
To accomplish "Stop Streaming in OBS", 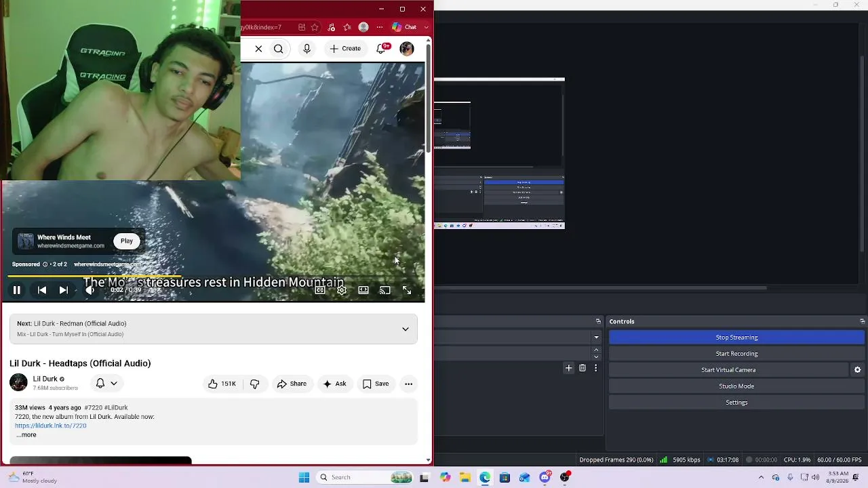I will pyautogui.click(x=736, y=338).
